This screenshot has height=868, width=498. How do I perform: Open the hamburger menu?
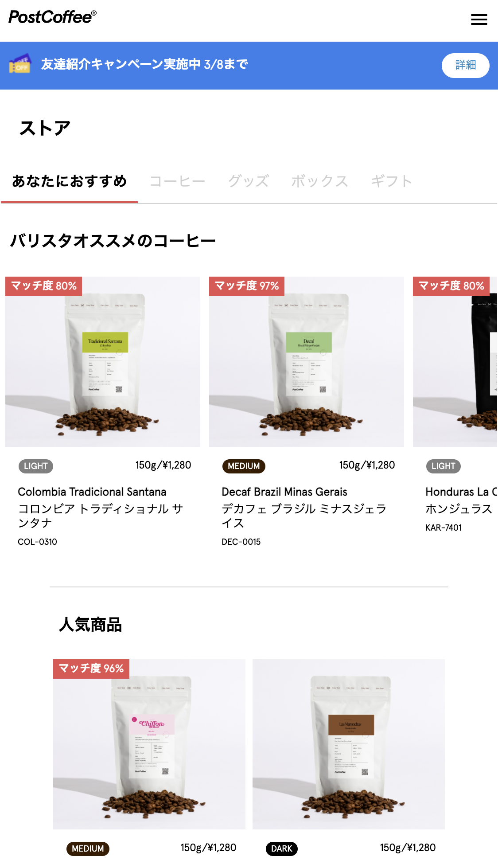[479, 20]
